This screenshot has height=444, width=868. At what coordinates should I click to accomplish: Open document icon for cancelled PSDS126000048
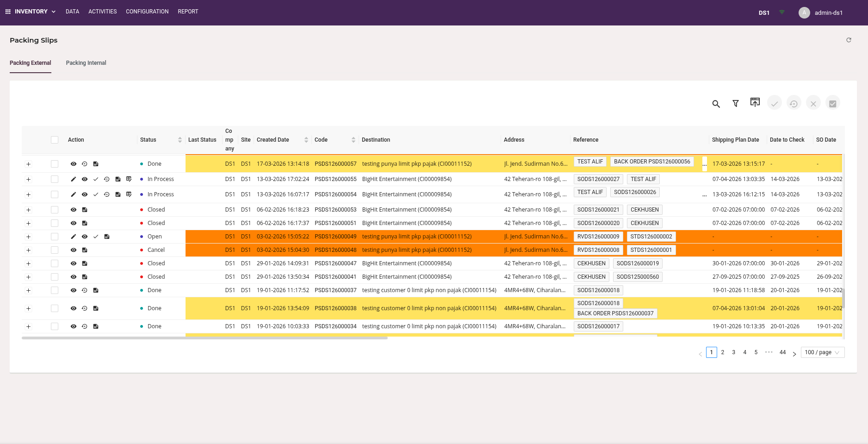click(x=85, y=250)
